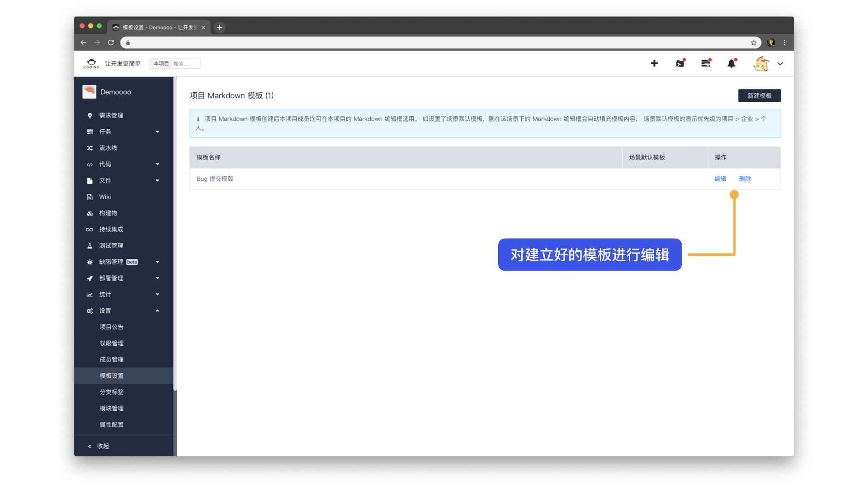Click the plus create icon in header
The height and width of the screenshot is (488, 868).
coord(654,63)
